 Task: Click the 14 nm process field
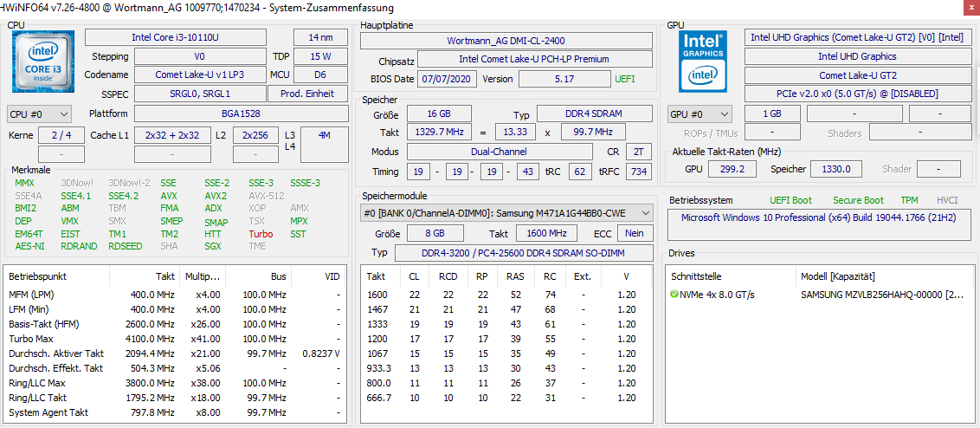tap(320, 37)
